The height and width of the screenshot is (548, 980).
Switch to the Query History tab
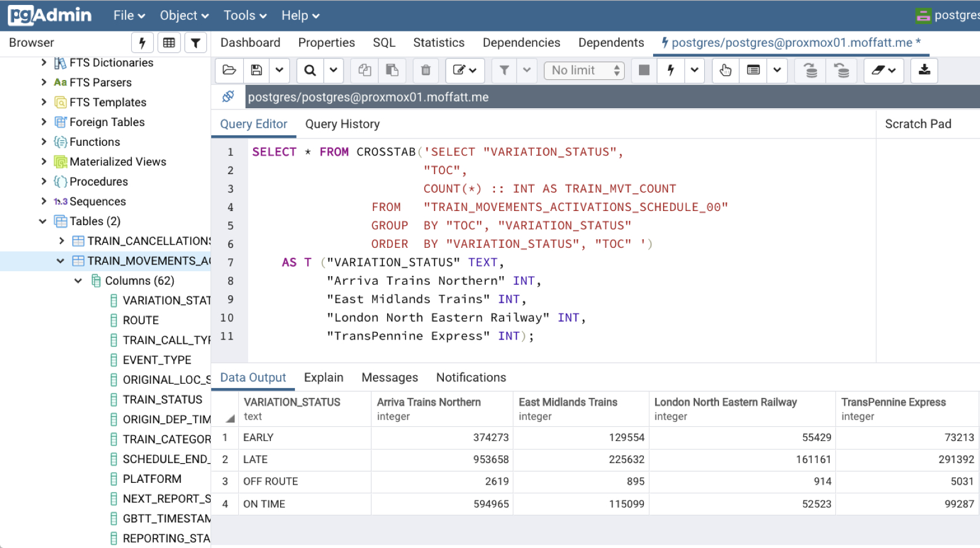342,124
